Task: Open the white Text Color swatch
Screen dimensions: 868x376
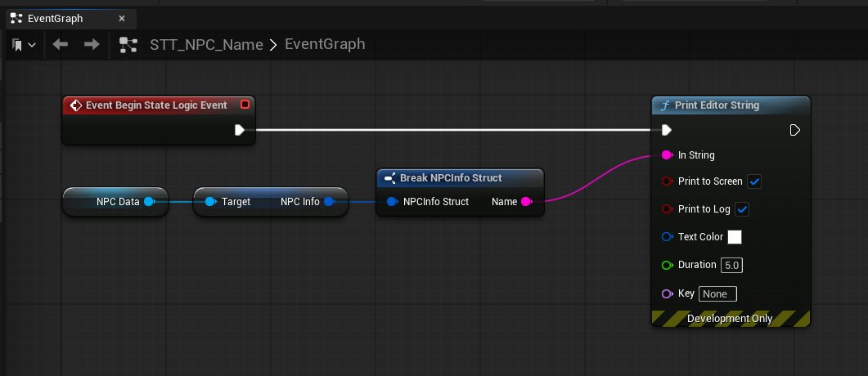Action: [735, 237]
